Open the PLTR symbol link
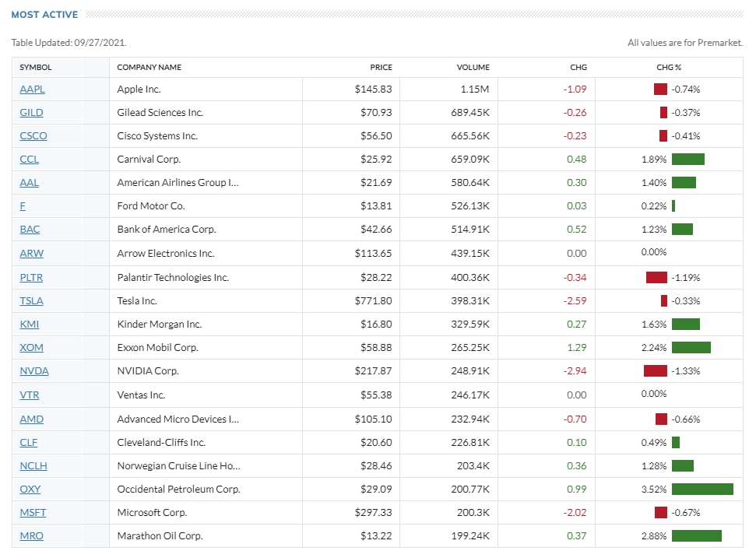This screenshot has width=756, height=558. [x=31, y=278]
